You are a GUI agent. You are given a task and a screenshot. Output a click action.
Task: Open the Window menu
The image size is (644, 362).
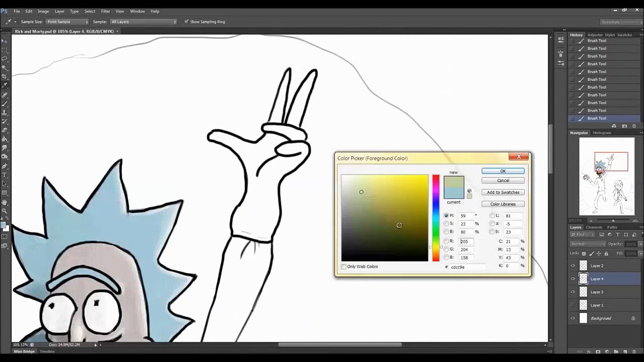pos(137,11)
